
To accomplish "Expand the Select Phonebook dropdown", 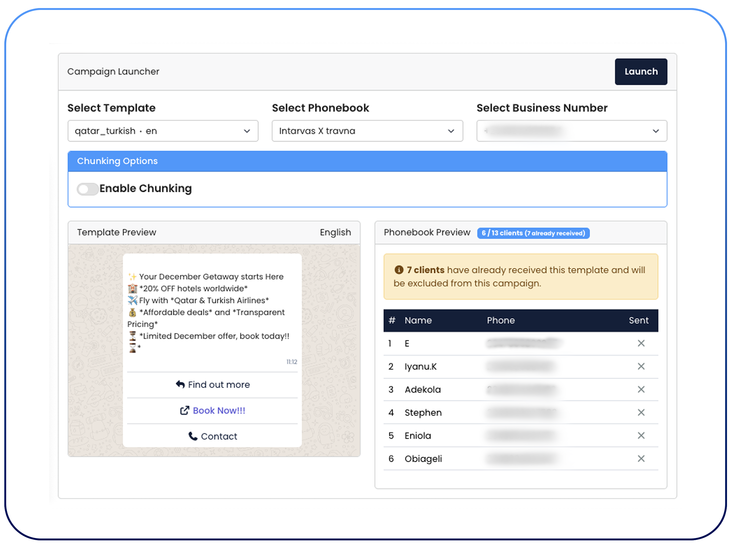I will (367, 131).
